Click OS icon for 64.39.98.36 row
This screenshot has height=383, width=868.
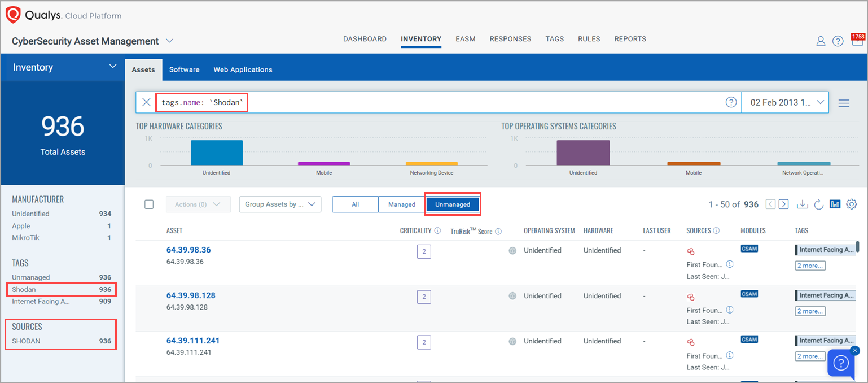[x=512, y=250]
